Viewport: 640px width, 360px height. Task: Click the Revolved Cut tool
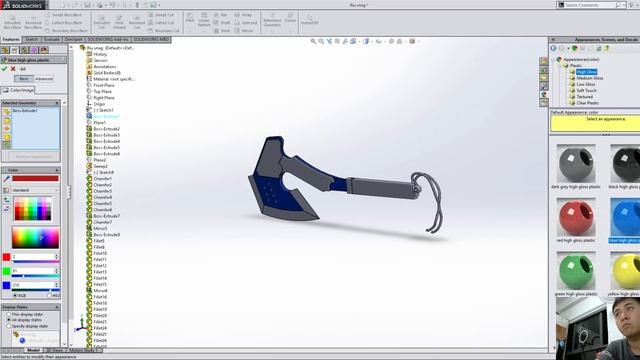coord(137,22)
